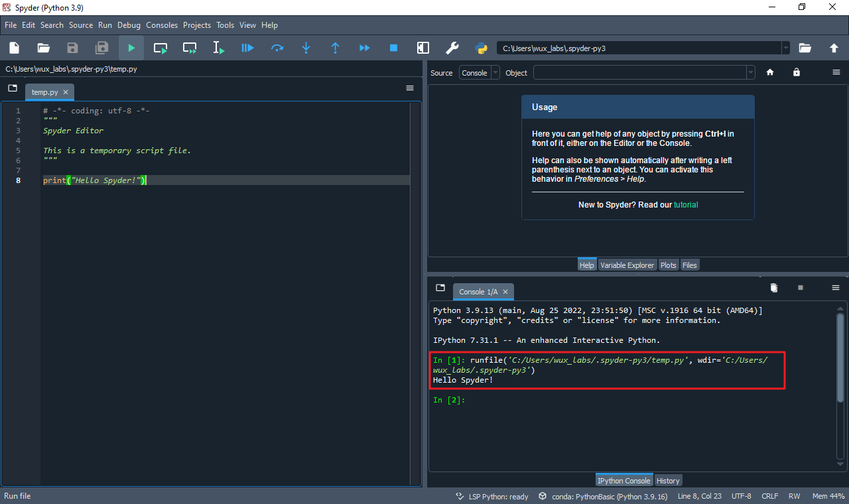Image resolution: width=849 pixels, height=504 pixels.
Task: Click the debugger step-over arrow icon
Action: 277,48
